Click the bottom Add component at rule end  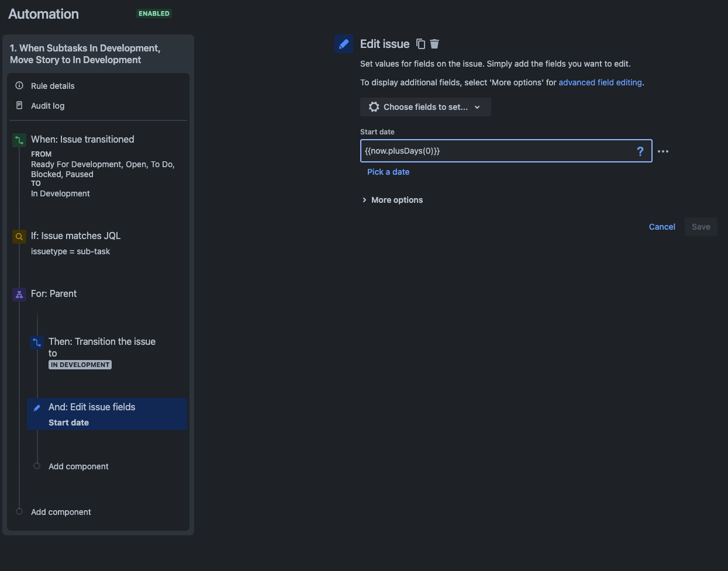coord(61,512)
